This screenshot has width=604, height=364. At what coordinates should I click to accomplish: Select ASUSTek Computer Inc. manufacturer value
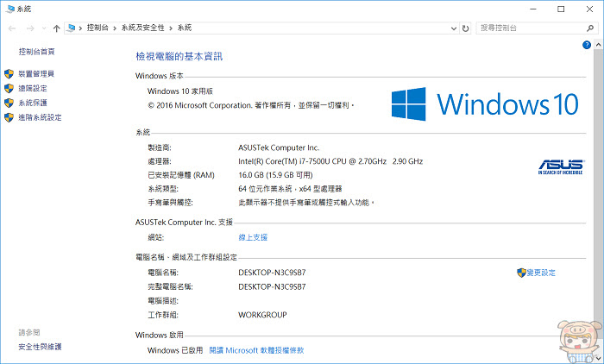tap(279, 147)
